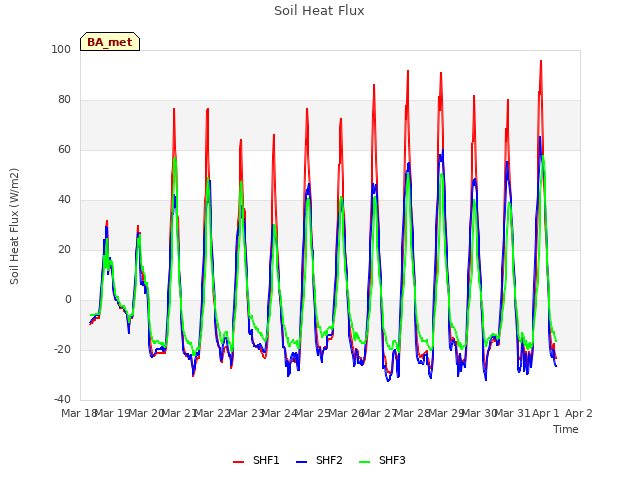The height and width of the screenshot is (480, 640).
Task: Click the Mar 21 x-axis tick label
Action: pos(180,413)
